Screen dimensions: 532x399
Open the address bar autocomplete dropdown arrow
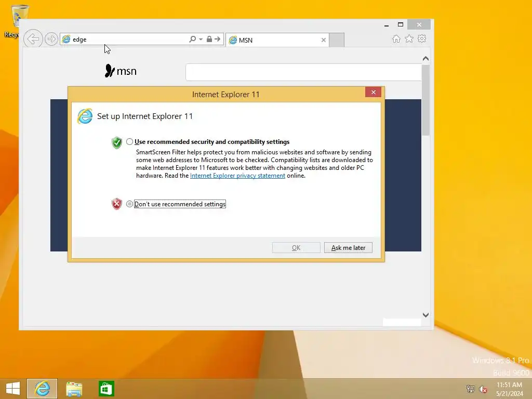click(201, 39)
